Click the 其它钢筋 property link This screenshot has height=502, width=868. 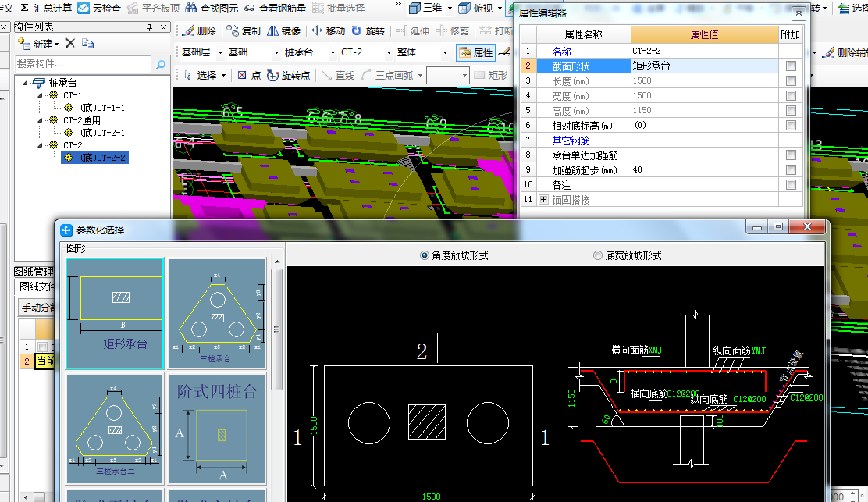571,141
